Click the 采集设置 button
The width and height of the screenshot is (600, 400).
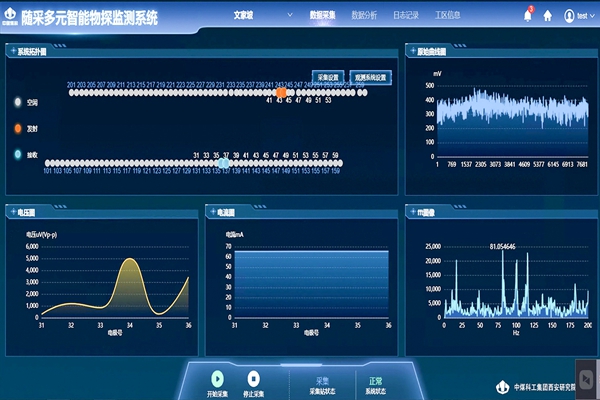click(x=328, y=76)
